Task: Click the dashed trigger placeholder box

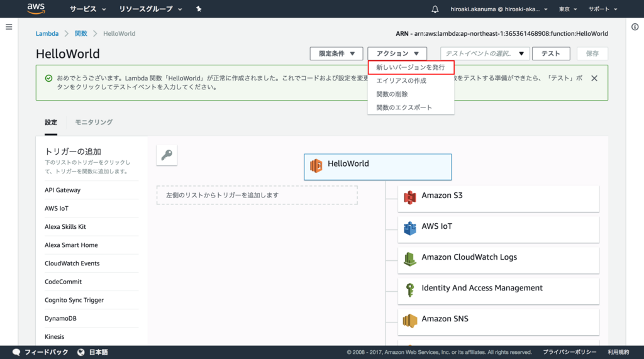Action: [257, 195]
